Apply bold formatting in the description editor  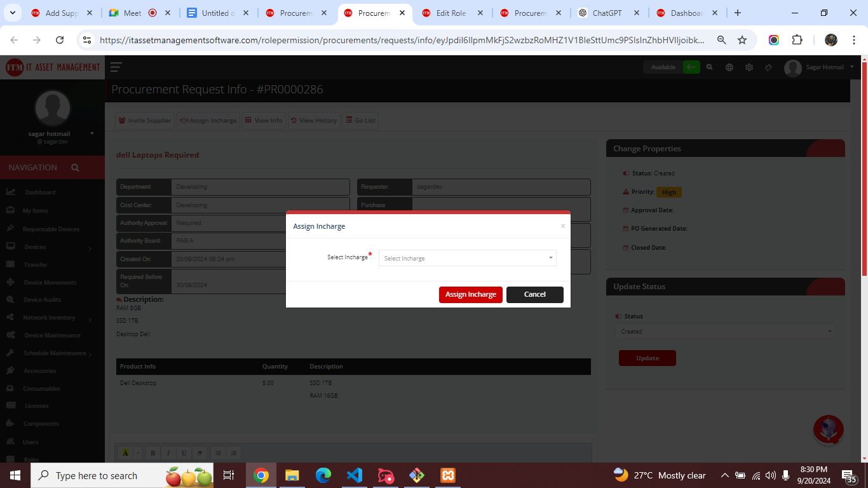point(153,452)
